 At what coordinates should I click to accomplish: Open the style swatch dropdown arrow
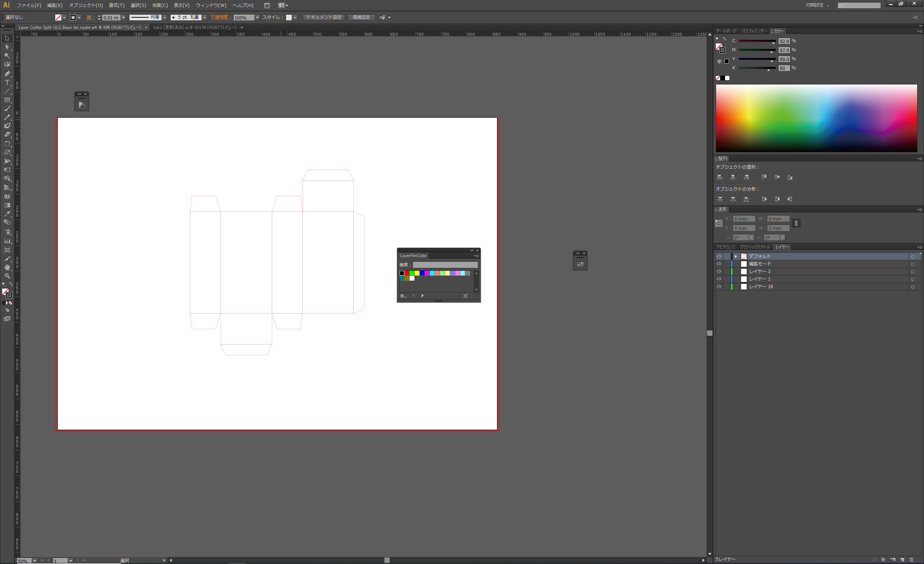click(295, 18)
